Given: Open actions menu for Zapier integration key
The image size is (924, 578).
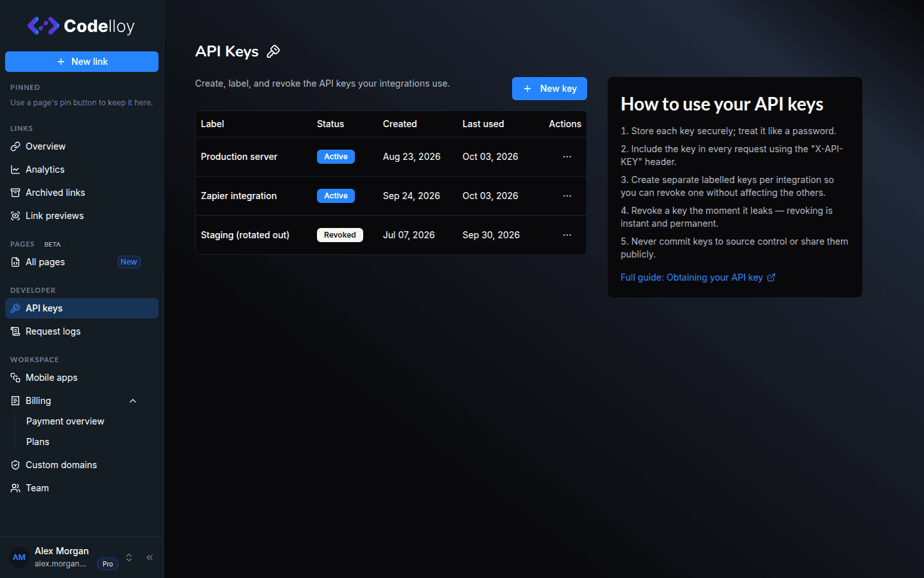Looking at the screenshot, I should click(567, 196).
